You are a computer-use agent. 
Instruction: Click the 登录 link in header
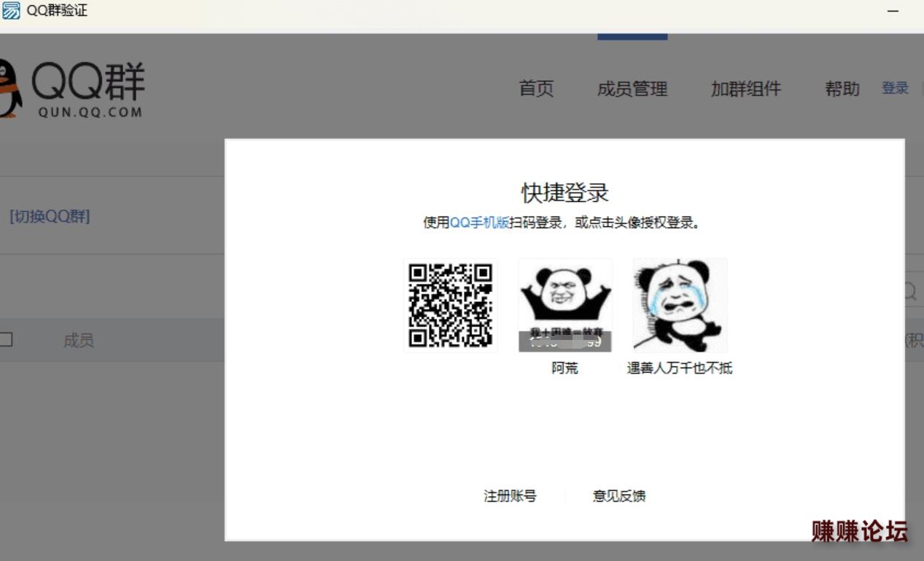point(895,88)
